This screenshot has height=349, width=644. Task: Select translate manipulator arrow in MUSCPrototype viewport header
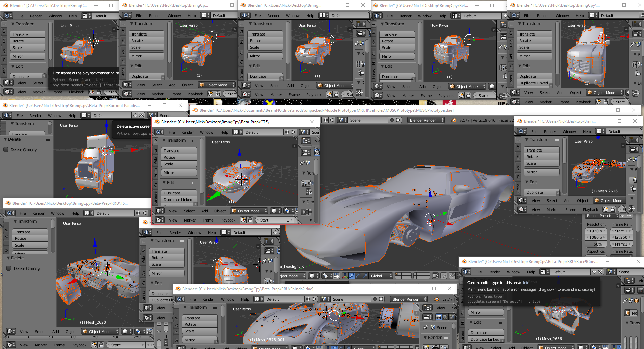click(352, 276)
